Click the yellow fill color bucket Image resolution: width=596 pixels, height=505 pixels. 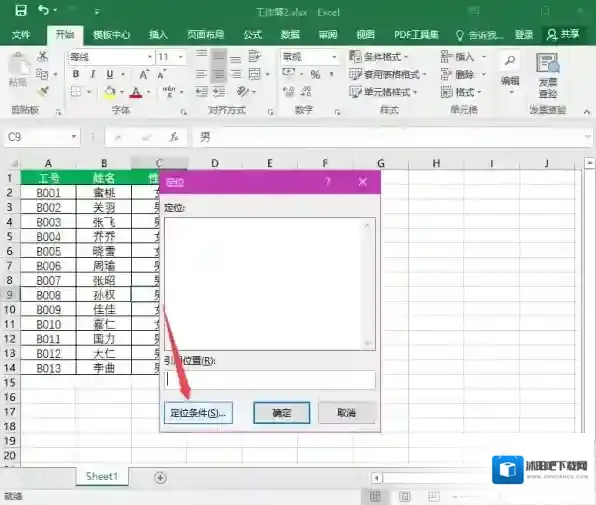click(x=110, y=92)
